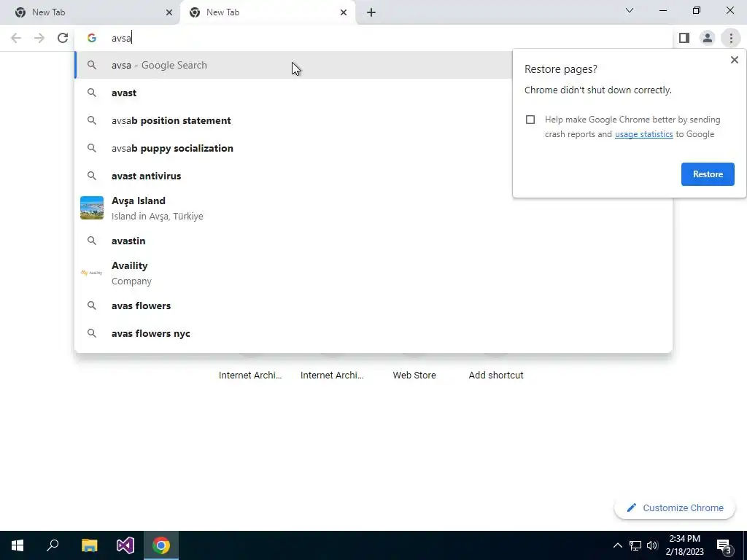The image size is (747, 560).
Task: Open the taskbar clock and date
Action: click(684, 545)
